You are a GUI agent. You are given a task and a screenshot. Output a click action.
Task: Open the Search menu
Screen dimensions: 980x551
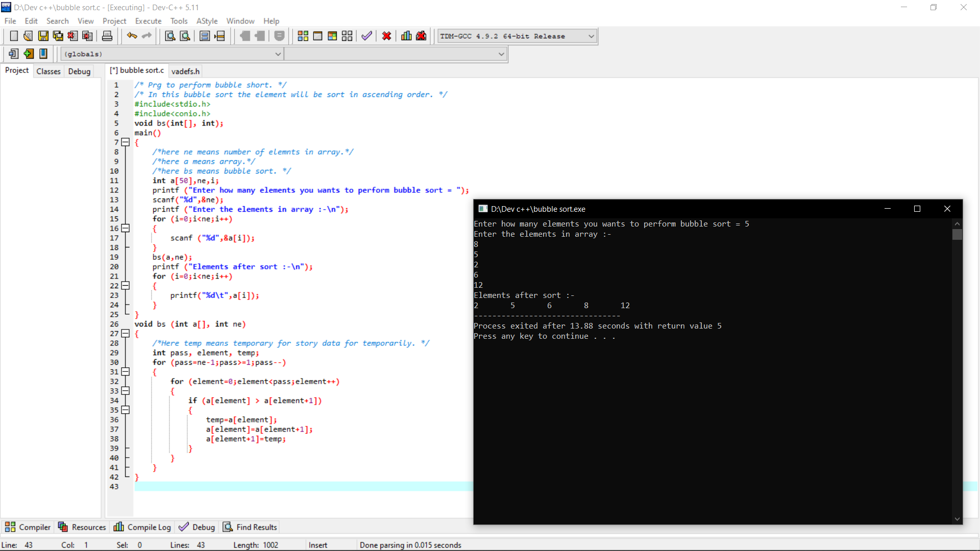(57, 21)
